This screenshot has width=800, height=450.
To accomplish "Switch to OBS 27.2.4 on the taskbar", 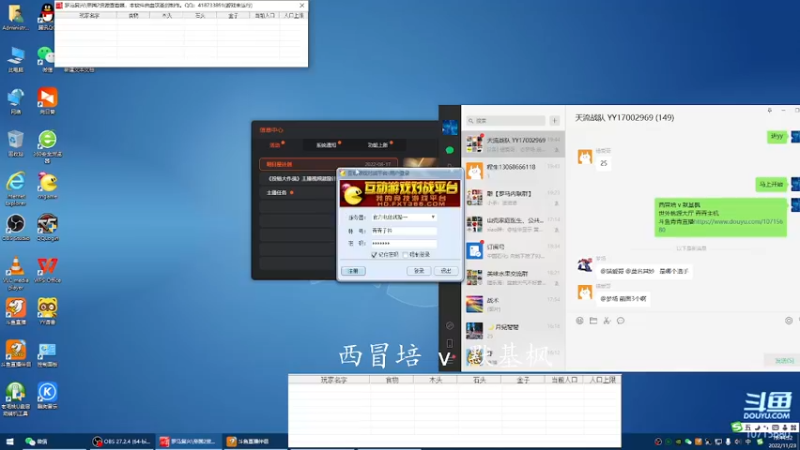I will 121,441.
